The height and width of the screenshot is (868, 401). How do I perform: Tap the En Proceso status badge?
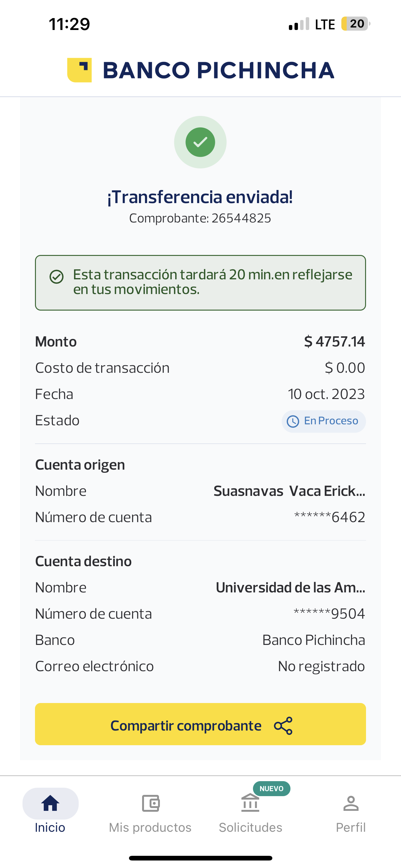tap(324, 421)
